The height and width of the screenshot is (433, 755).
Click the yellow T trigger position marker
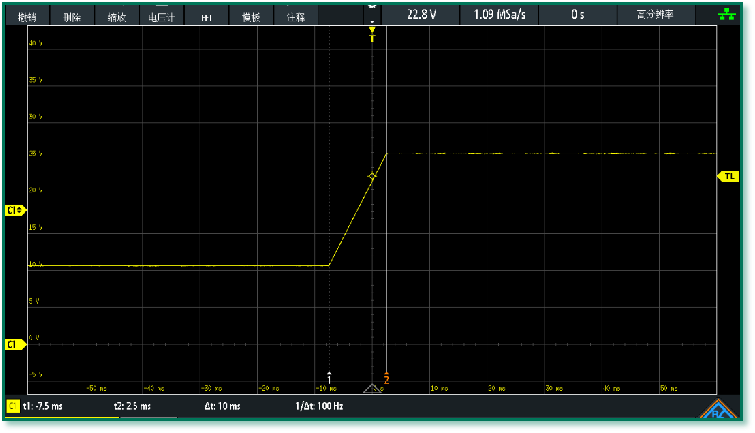point(372,33)
